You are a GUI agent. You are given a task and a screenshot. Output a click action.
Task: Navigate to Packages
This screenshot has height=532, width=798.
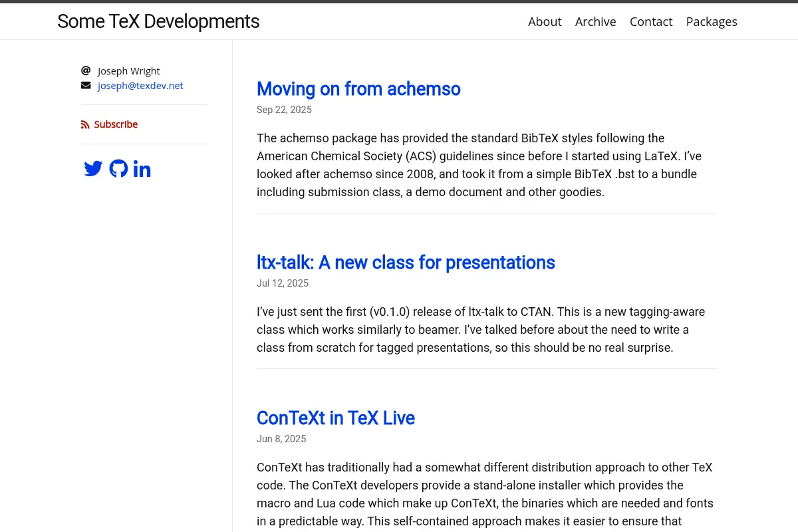tap(712, 21)
